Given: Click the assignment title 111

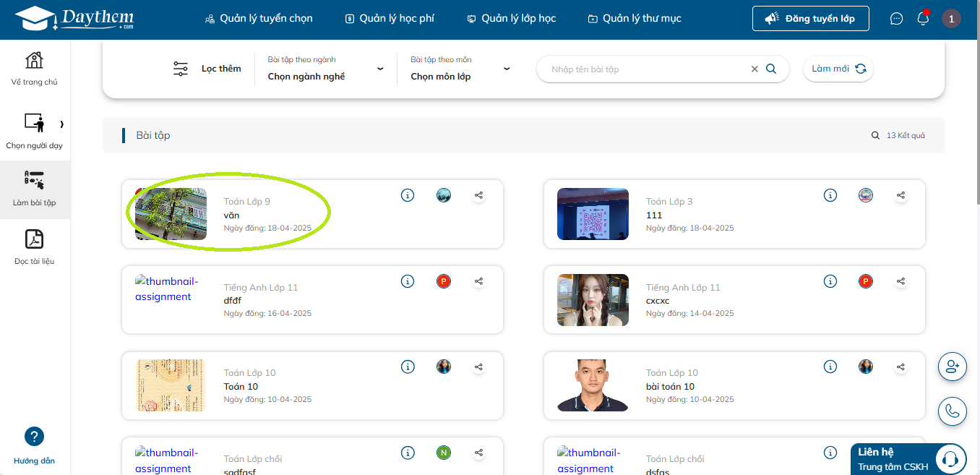Looking at the screenshot, I should click(x=654, y=215).
